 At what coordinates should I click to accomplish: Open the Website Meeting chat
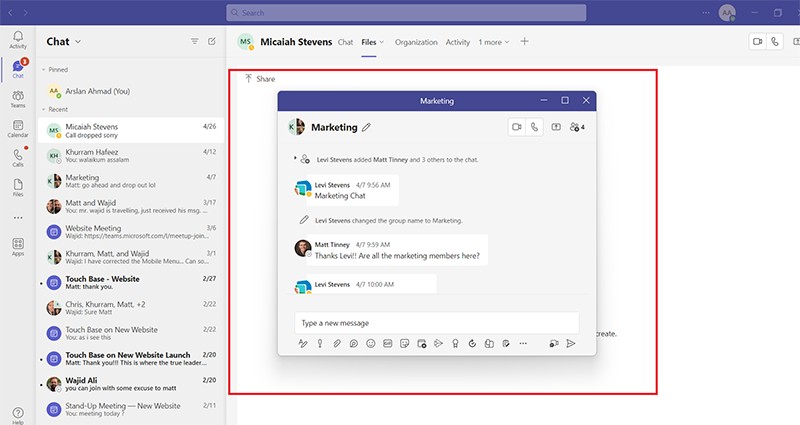click(x=131, y=232)
